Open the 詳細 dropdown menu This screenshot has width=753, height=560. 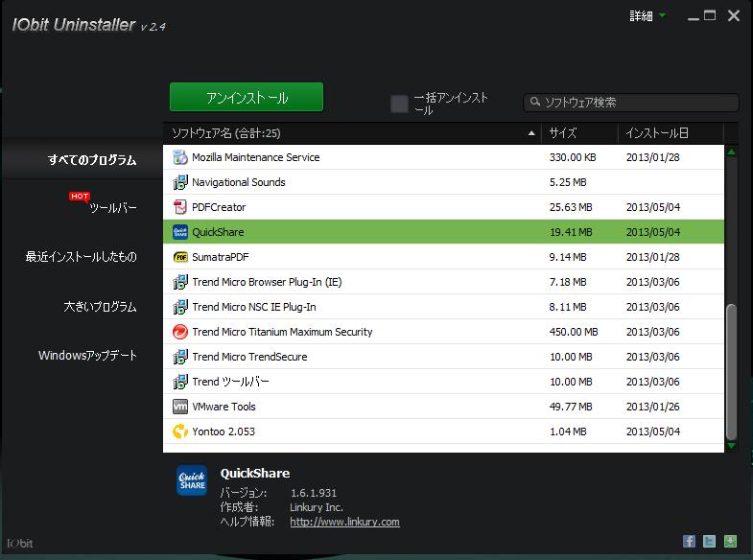click(x=647, y=16)
